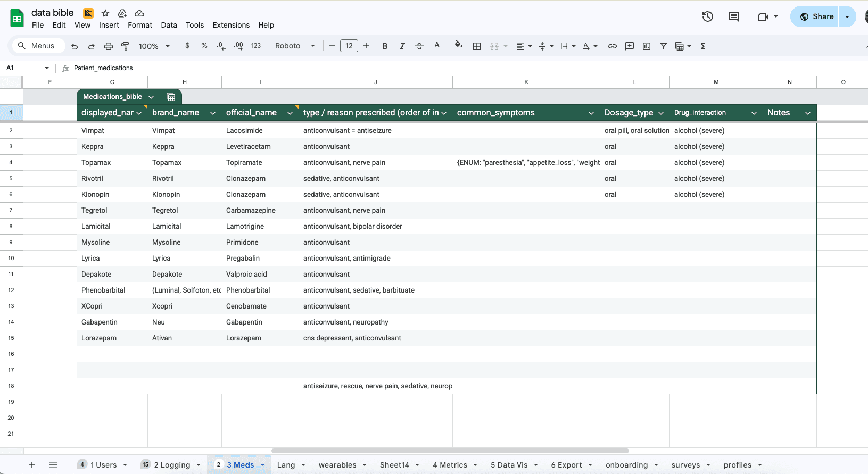868x474 pixels.
Task: Click the Google Sheets home logo
Action: tap(17, 19)
